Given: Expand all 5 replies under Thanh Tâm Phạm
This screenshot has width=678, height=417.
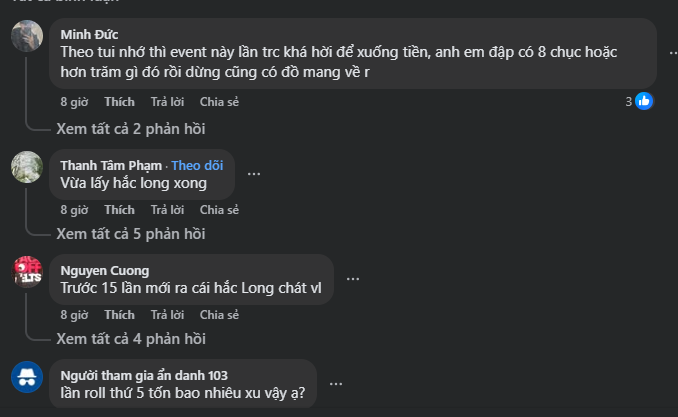Looking at the screenshot, I should [x=131, y=233].
